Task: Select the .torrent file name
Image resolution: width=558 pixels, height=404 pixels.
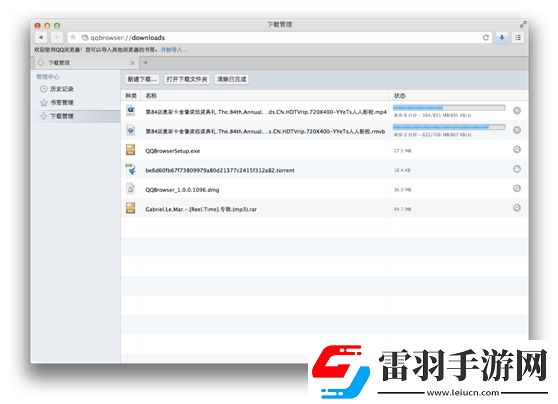Action: point(220,170)
